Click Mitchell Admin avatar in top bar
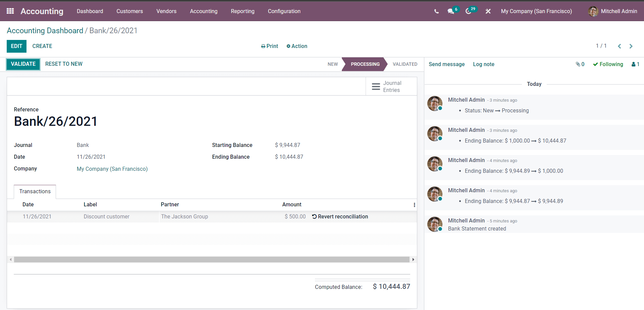 coord(593,11)
